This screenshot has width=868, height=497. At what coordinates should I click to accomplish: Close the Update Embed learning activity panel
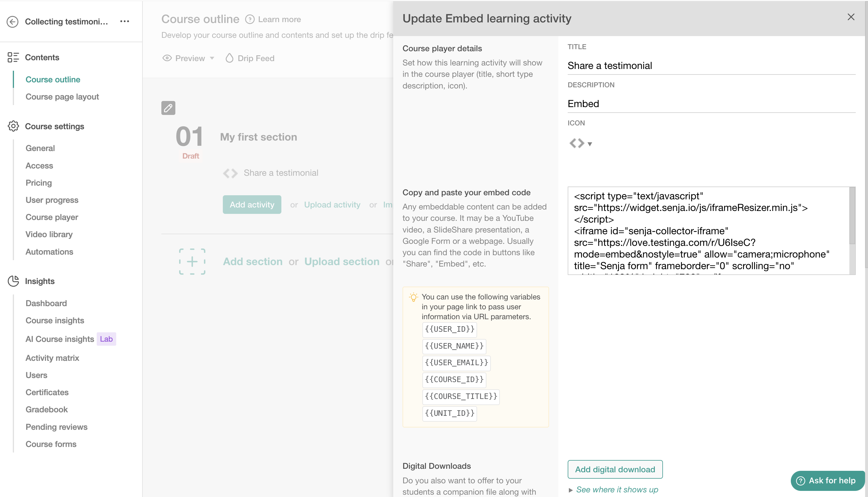[851, 17]
